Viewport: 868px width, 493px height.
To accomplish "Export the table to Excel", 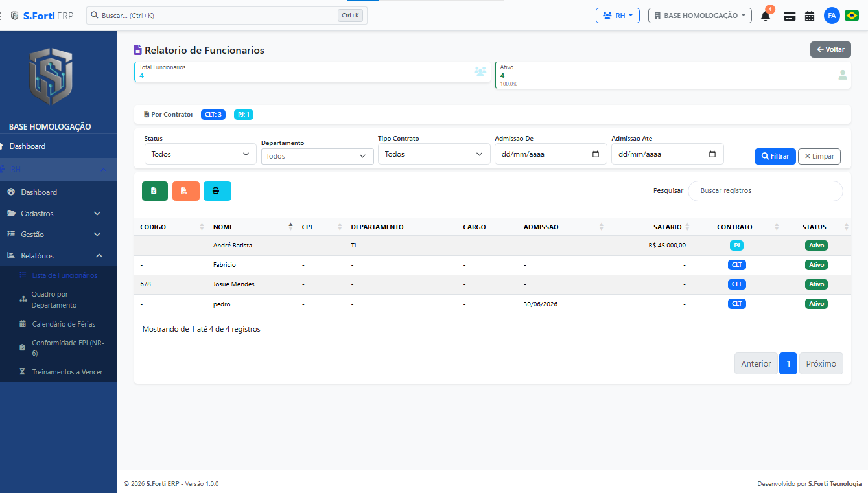I will point(154,191).
